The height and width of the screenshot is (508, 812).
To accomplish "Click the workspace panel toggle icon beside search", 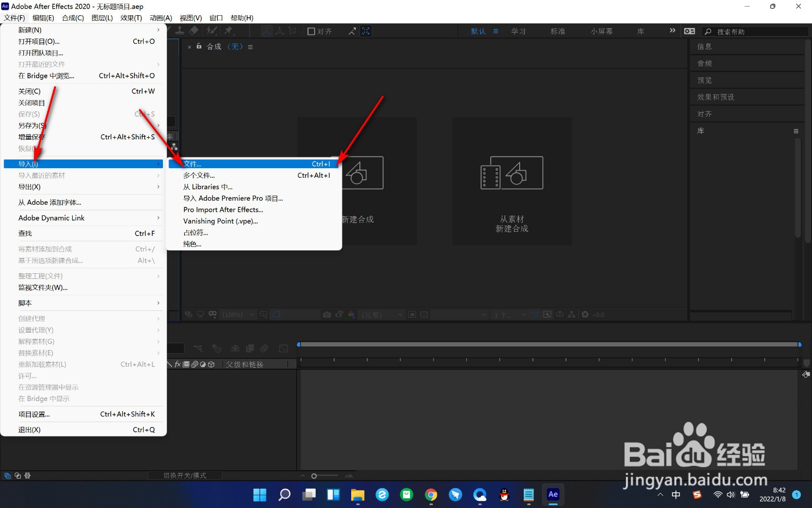I will [x=689, y=31].
